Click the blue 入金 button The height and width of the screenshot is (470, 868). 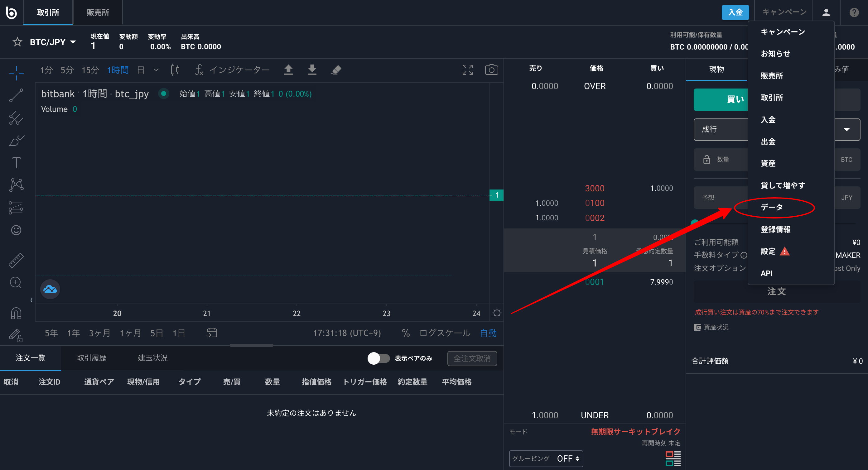[735, 12]
